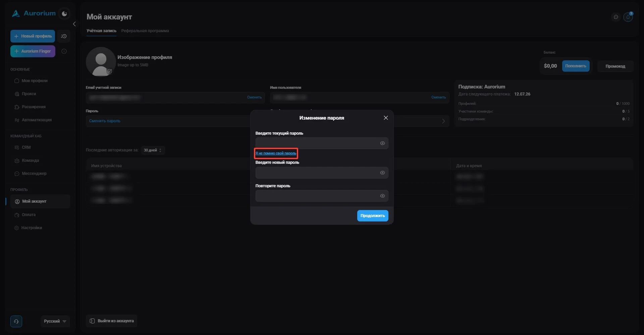Open profile history clock icon
644x335 pixels.
[64, 36]
